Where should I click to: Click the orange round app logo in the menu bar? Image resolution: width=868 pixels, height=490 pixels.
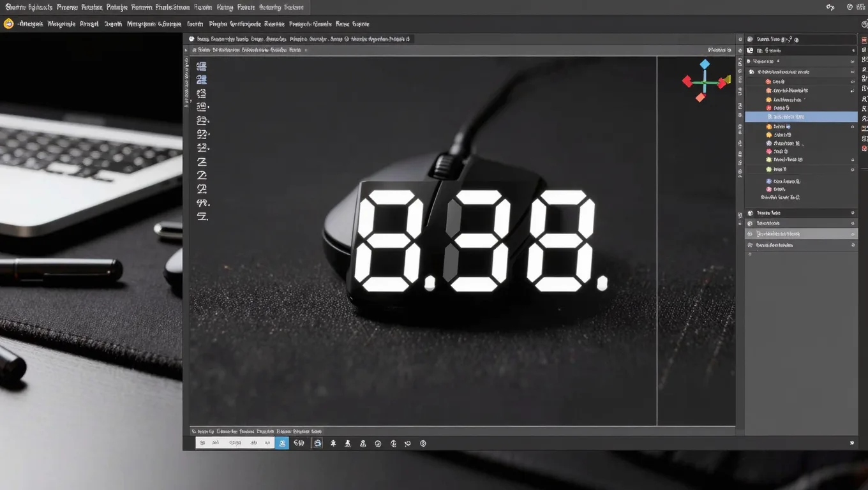pyautogui.click(x=8, y=24)
